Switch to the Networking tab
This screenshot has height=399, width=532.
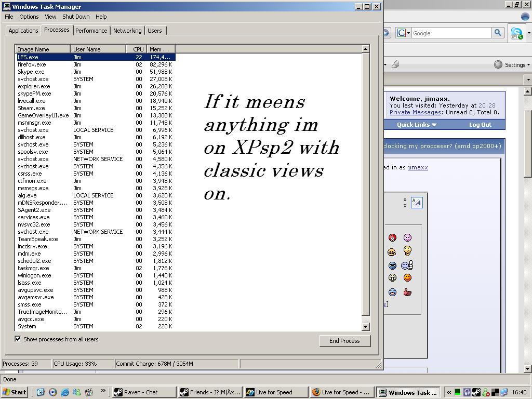pyautogui.click(x=127, y=31)
